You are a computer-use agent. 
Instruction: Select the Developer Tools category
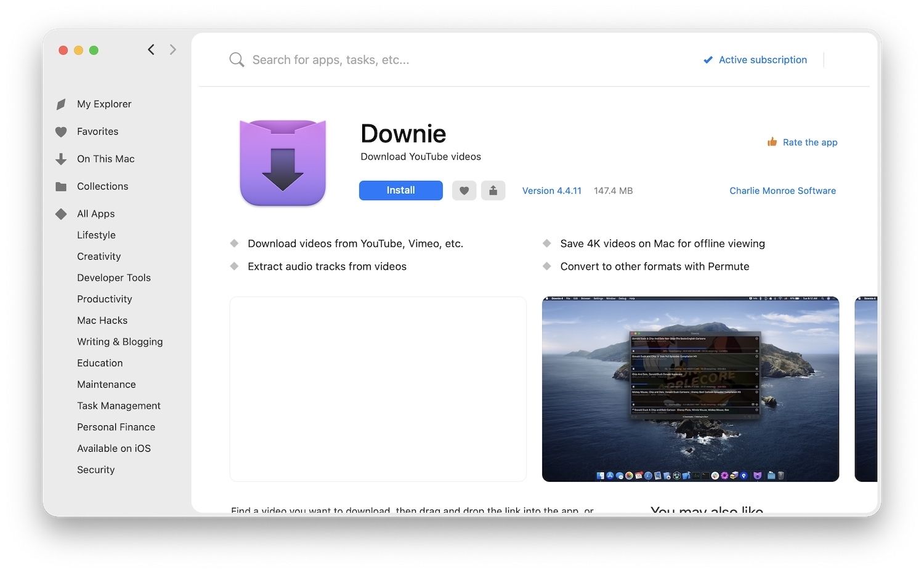(113, 278)
